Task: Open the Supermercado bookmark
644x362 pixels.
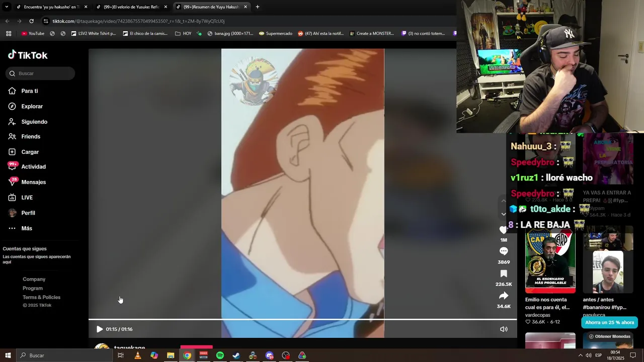Action: (276, 34)
